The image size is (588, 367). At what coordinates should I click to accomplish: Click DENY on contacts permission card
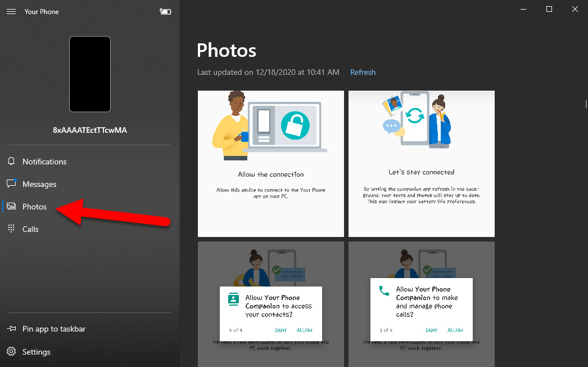click(x=281, y=330)
